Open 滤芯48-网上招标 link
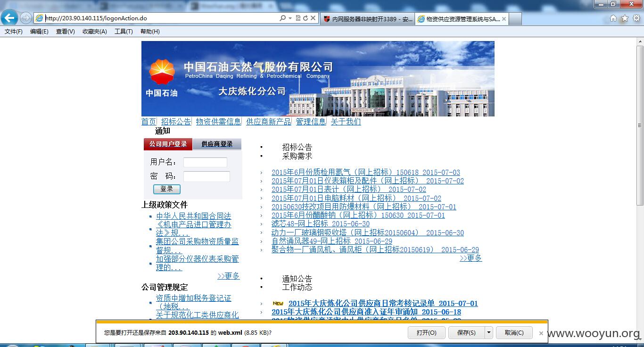This screenshot has width=644, height=347. (x=321, y=224)
